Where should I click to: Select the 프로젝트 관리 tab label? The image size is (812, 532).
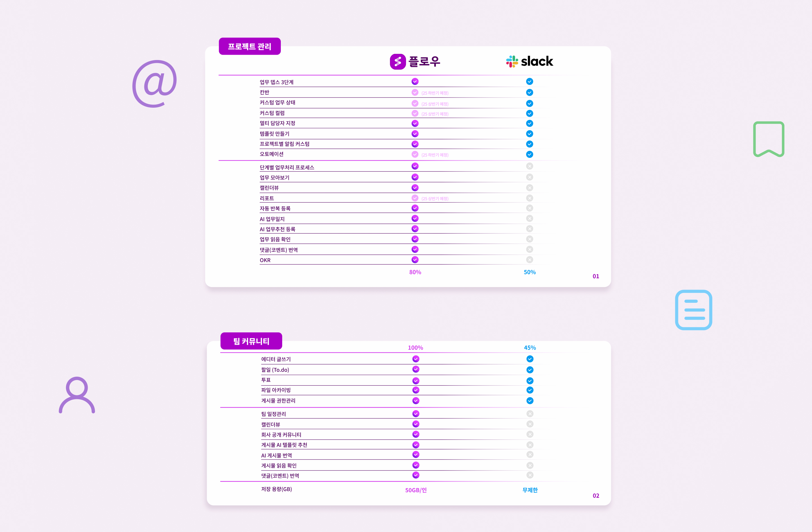250,47
